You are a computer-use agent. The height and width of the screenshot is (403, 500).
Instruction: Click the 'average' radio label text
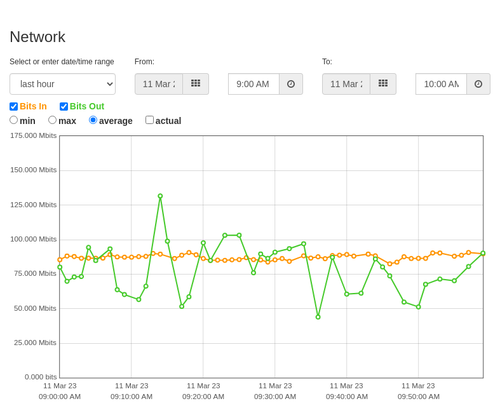pos(116,121)
